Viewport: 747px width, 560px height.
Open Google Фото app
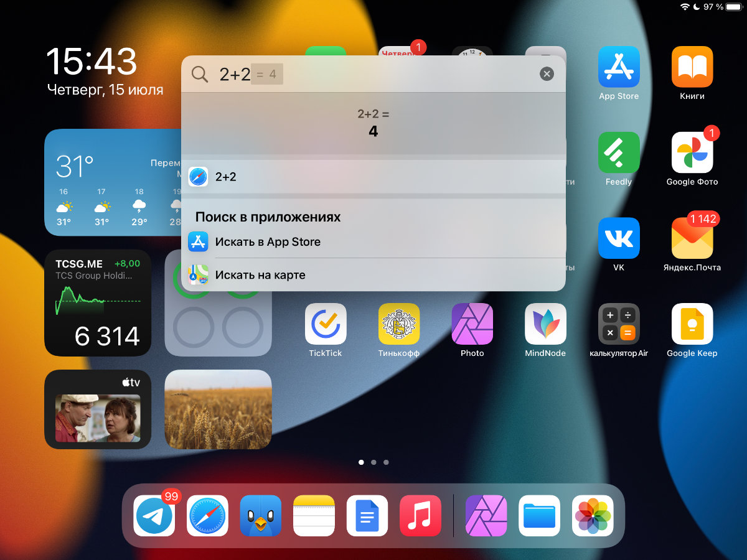[x=692, y=152]
